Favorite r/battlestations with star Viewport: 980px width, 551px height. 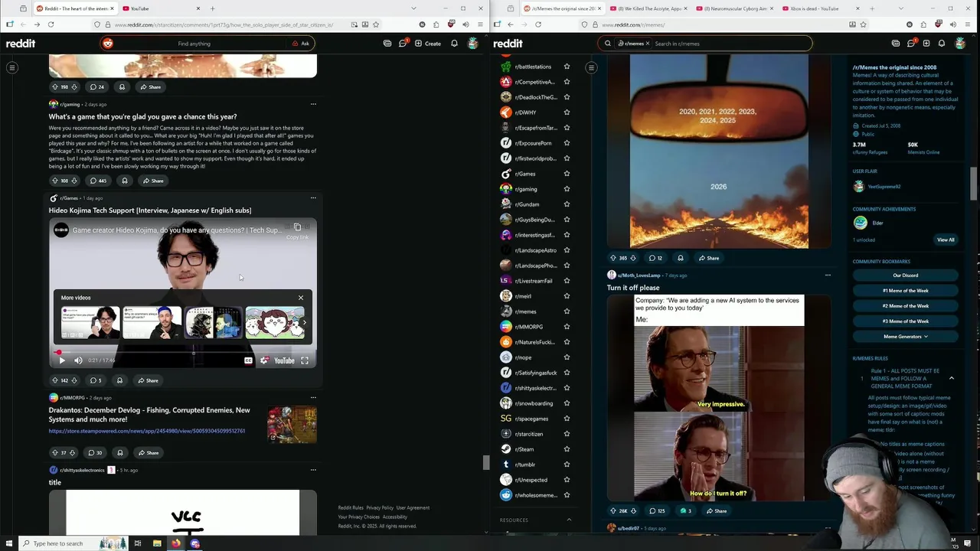567,67
